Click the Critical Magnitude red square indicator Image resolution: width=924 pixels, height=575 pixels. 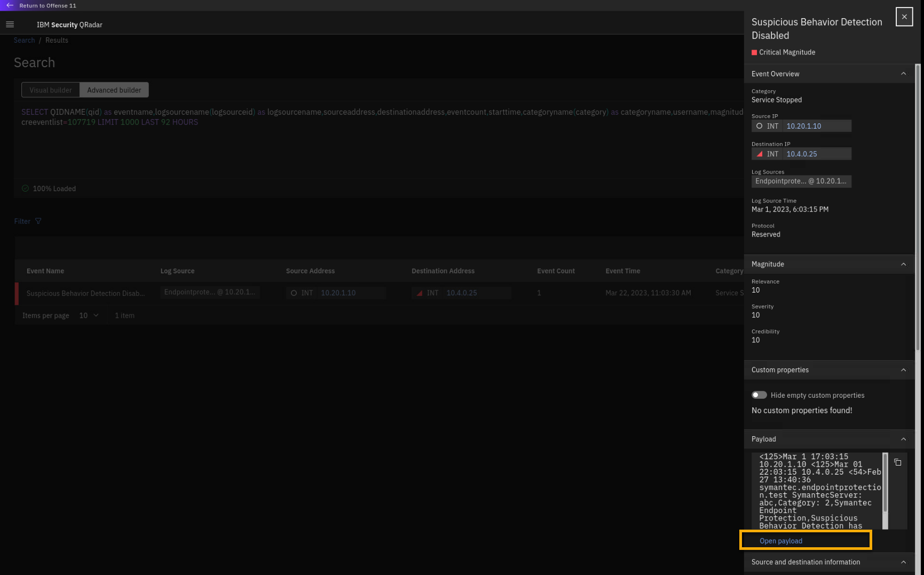point(754,52)
